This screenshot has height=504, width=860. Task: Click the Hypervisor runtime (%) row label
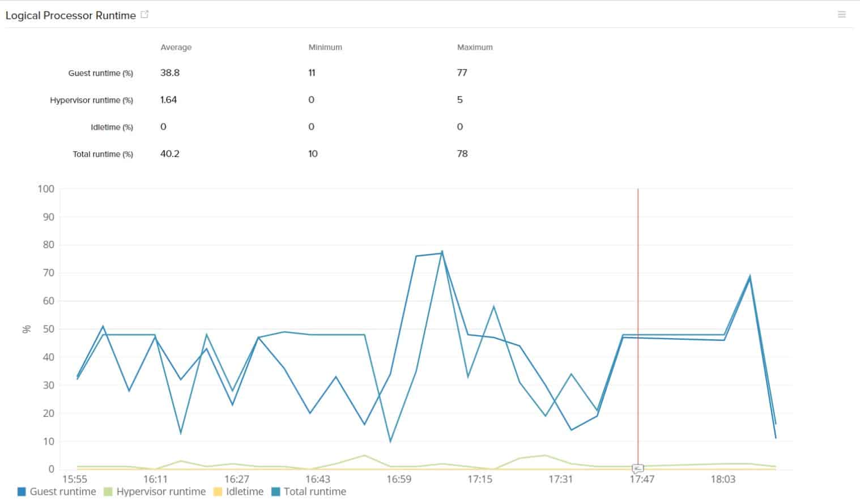click(x=92, y=100)
